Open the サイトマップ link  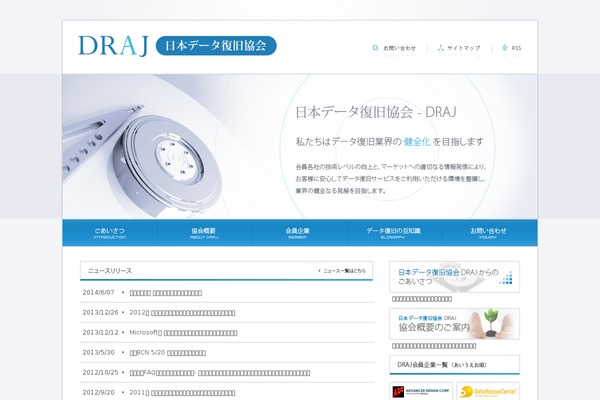click(x=463, y=48)
